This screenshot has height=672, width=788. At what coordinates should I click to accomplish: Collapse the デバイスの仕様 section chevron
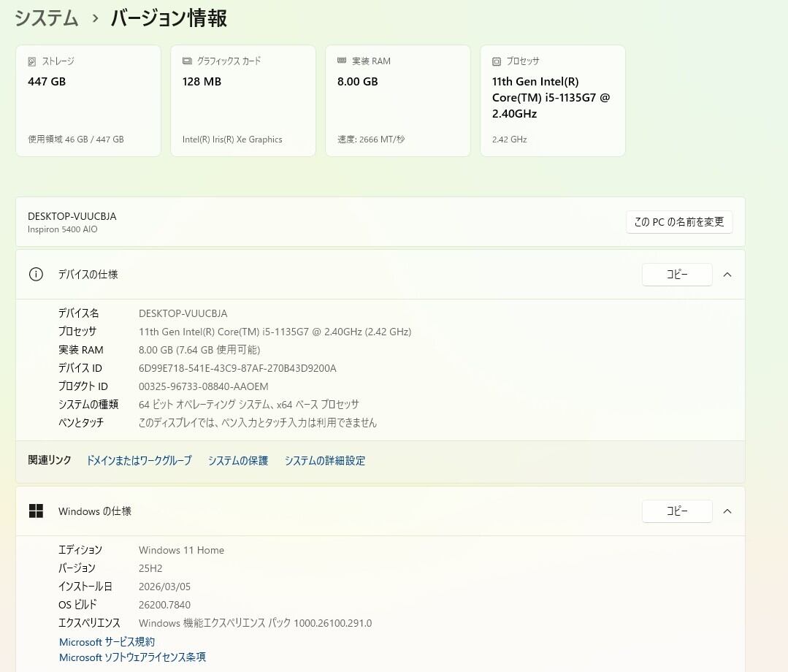coord(727,275)
